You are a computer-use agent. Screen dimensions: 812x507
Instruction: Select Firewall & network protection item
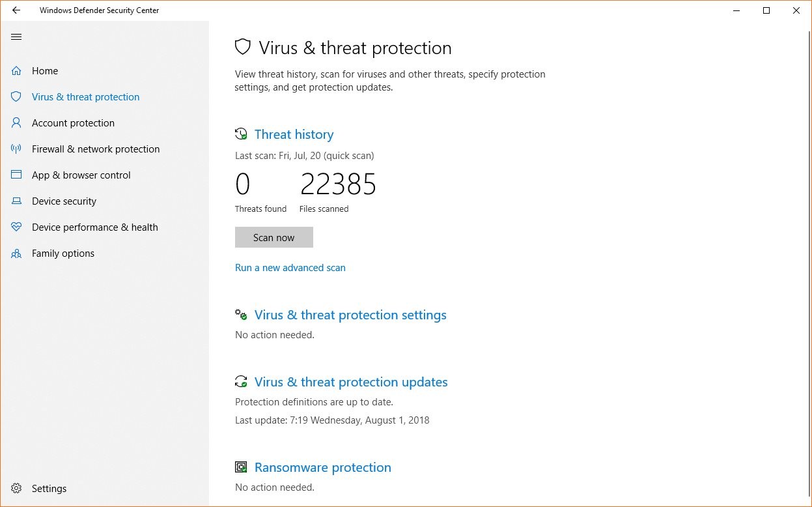coord(96,149)
